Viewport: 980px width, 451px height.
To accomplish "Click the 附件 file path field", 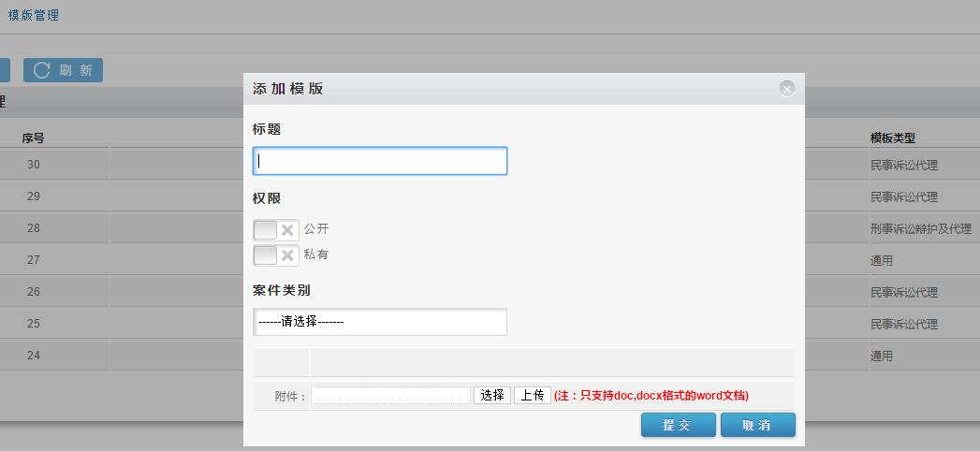I will [x=391, y=396].
